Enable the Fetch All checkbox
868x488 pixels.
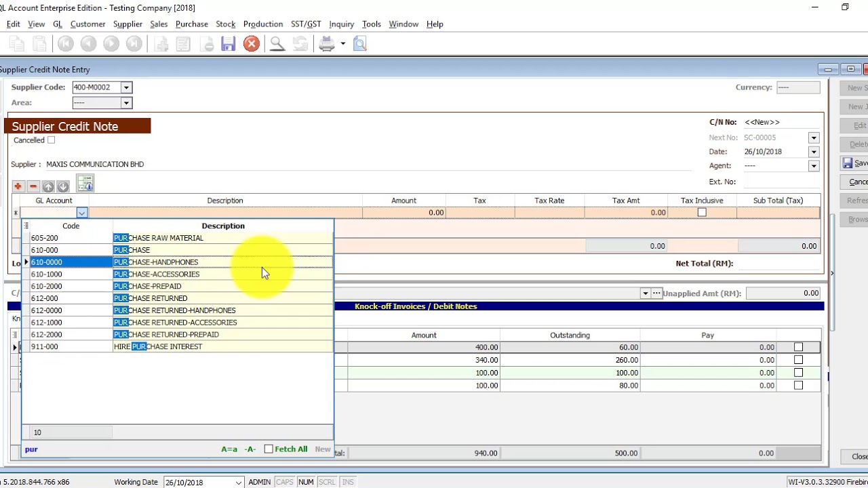269,449
